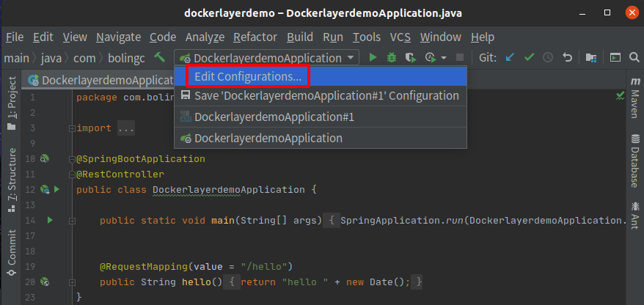
Task: Open the DockerlayerdemoApplication run configuration dropdown
Action: point(266,58)
